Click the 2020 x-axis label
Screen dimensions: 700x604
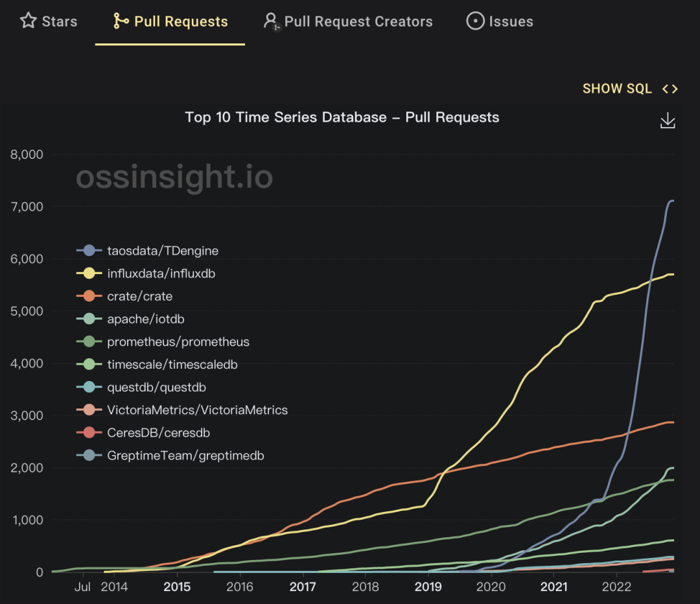click(491, 587)
